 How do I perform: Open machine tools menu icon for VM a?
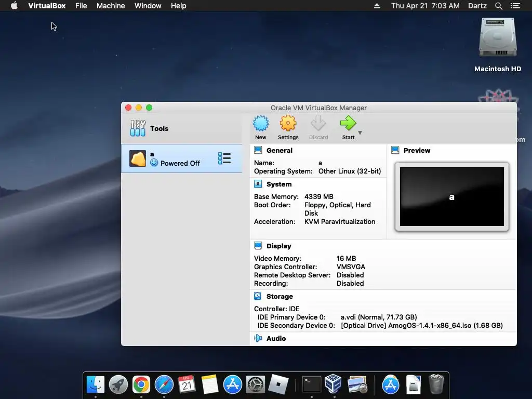point(224,158)
